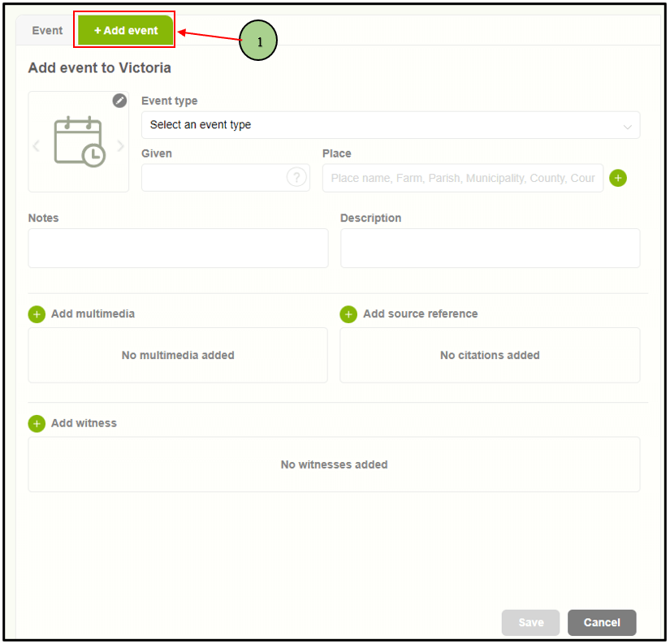Select the + Add event tab
This screenshot has width=670, height=644.
[x=126, y=31]
